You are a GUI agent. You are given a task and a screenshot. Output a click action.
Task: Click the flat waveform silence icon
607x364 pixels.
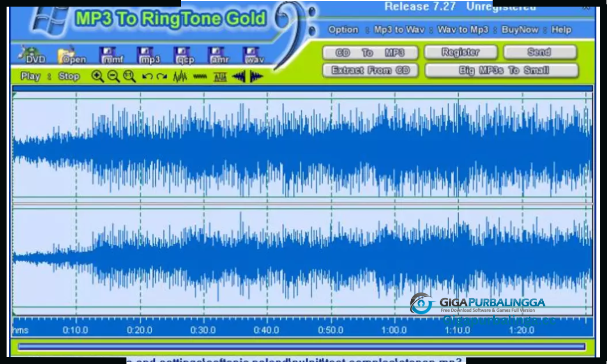click(x=200, y=77)
